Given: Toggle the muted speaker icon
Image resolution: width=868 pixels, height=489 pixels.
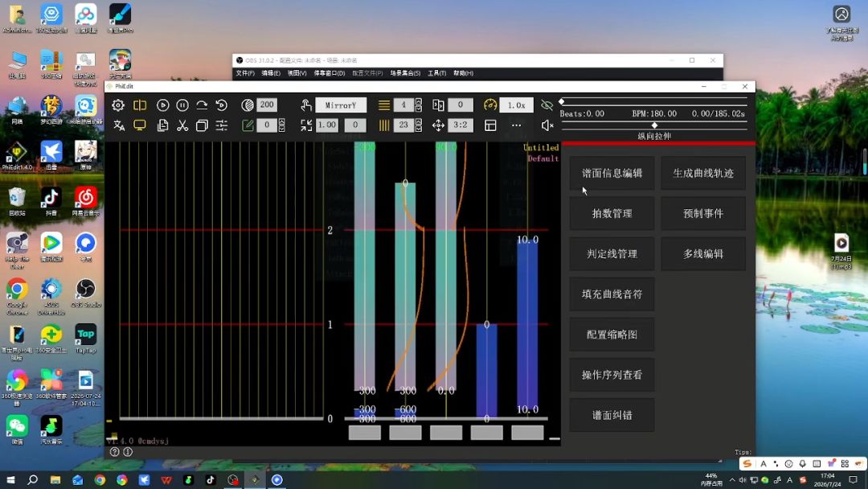Looking at the screenshot, I should point(547,125).
